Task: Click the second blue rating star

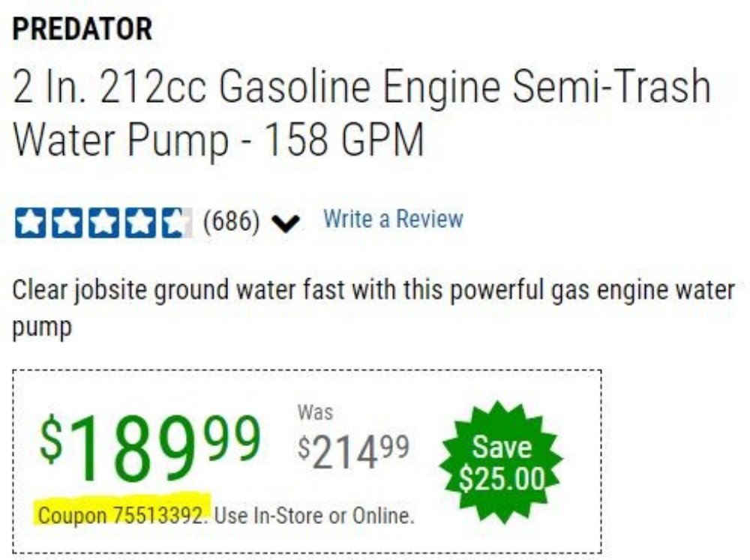Action: (x=67, y=223)
